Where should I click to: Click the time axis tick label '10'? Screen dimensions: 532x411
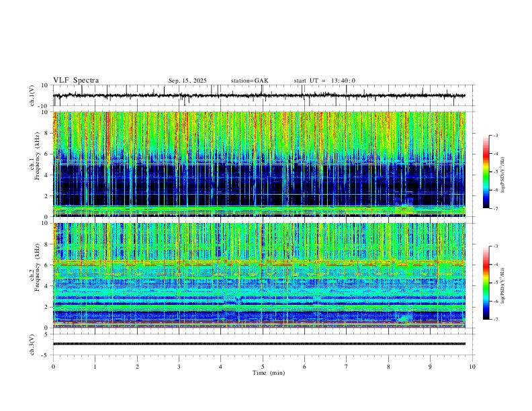(472, 367)
